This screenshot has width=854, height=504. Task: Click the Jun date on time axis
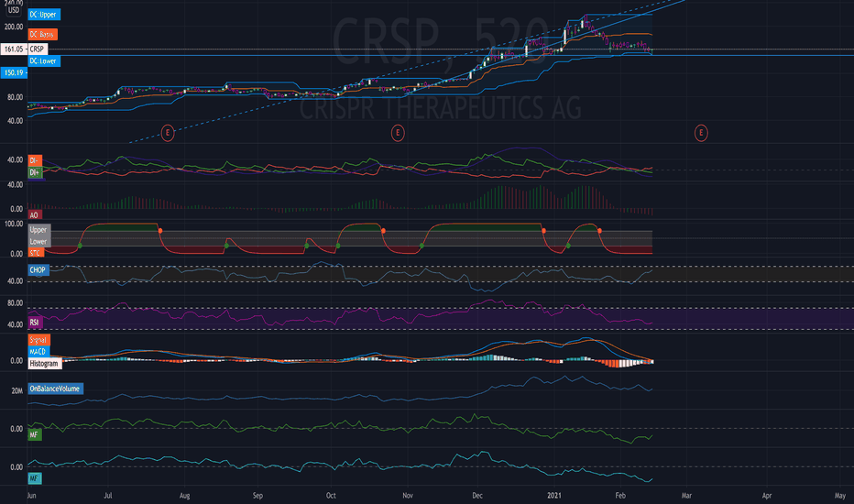(31, 495)
